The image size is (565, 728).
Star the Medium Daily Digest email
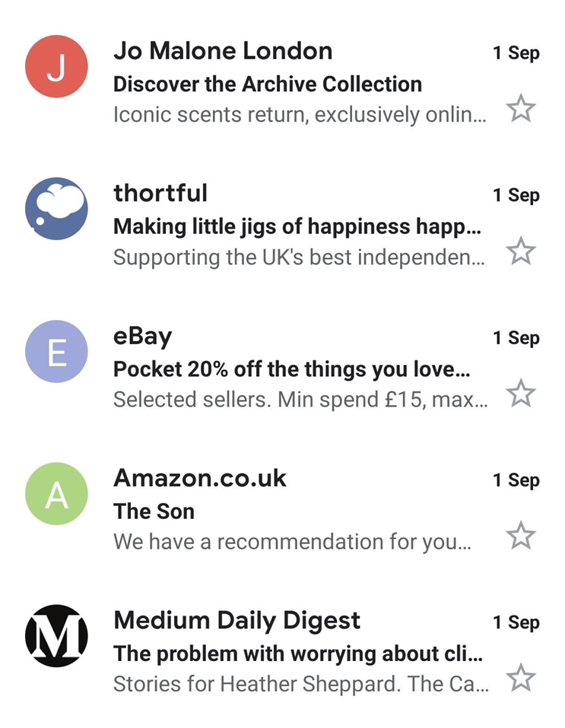tap(521, 678)
